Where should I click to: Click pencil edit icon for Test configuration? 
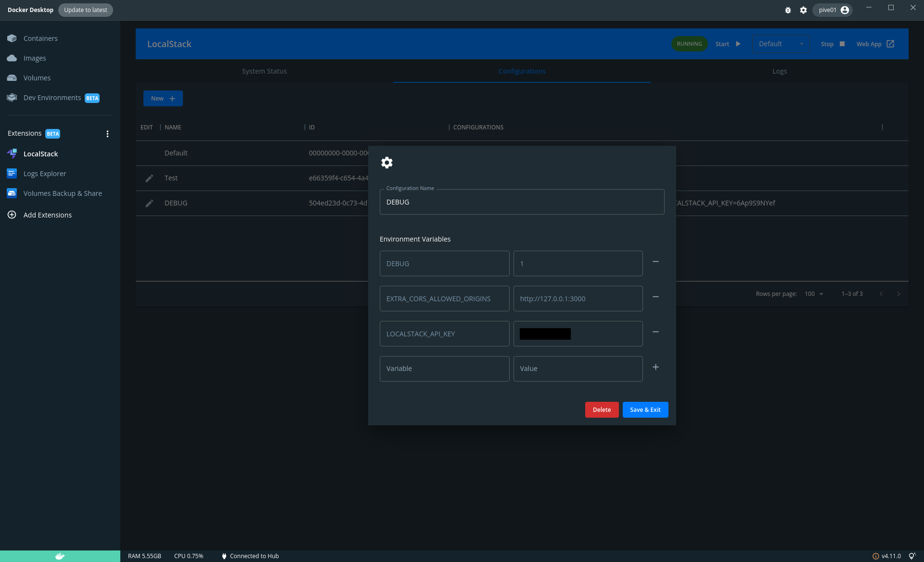click(x=149, y=178)
